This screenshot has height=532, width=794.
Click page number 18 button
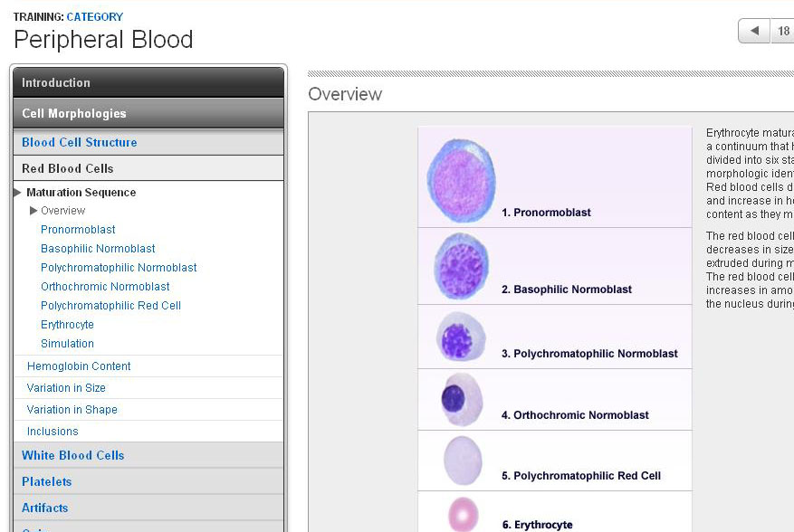[x=783, y=32]
